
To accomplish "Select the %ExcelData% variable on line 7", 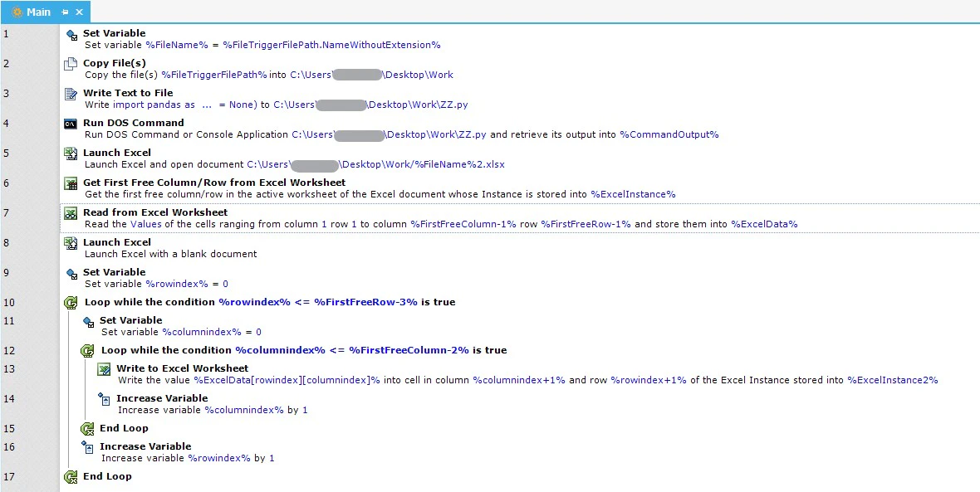I will click(764, 225).
